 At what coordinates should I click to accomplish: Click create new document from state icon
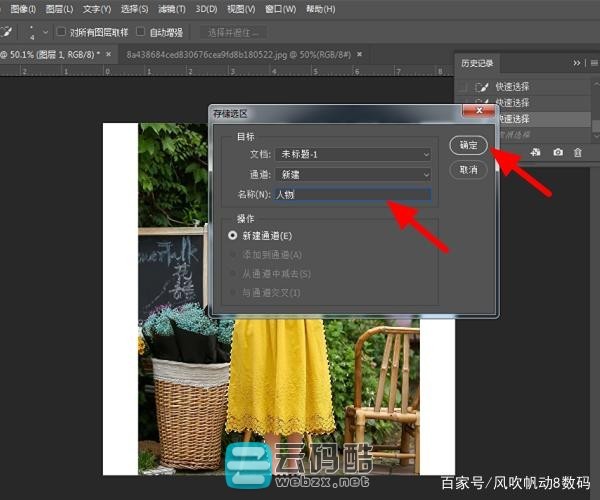pyautogui.click(x=535, y=152)
